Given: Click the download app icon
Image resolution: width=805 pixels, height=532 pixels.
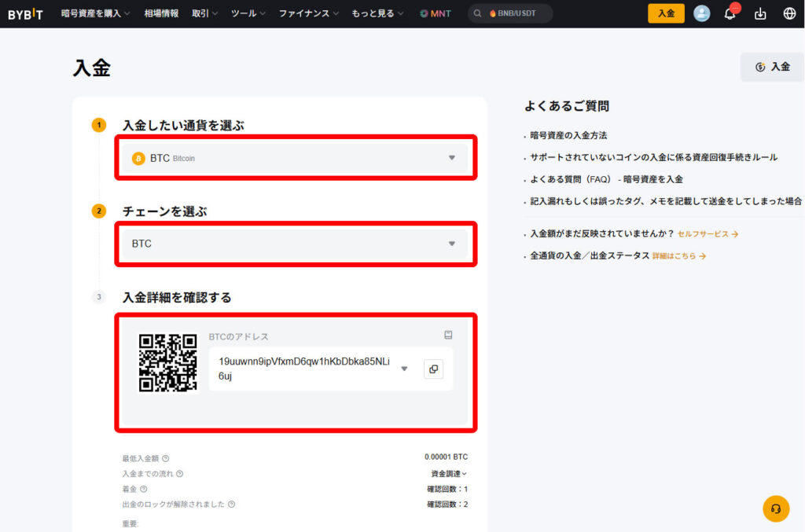Looking at the screenshot, I should pyautogui.click(x=759, y=13).
